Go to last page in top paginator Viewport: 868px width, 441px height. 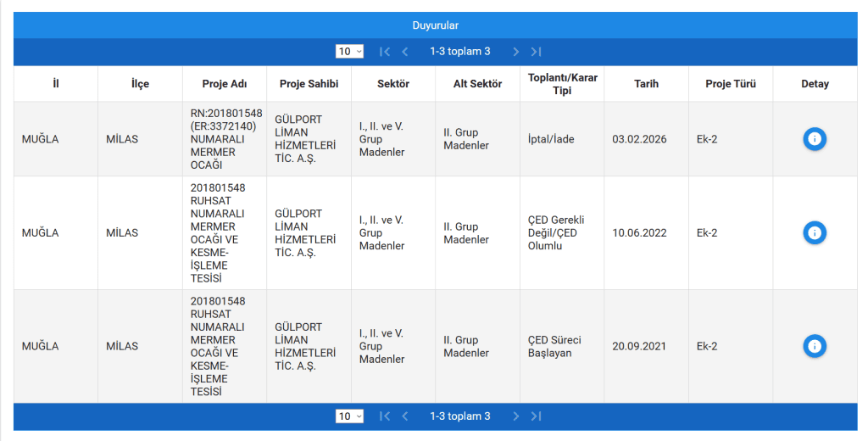click(x=536, y=52)
